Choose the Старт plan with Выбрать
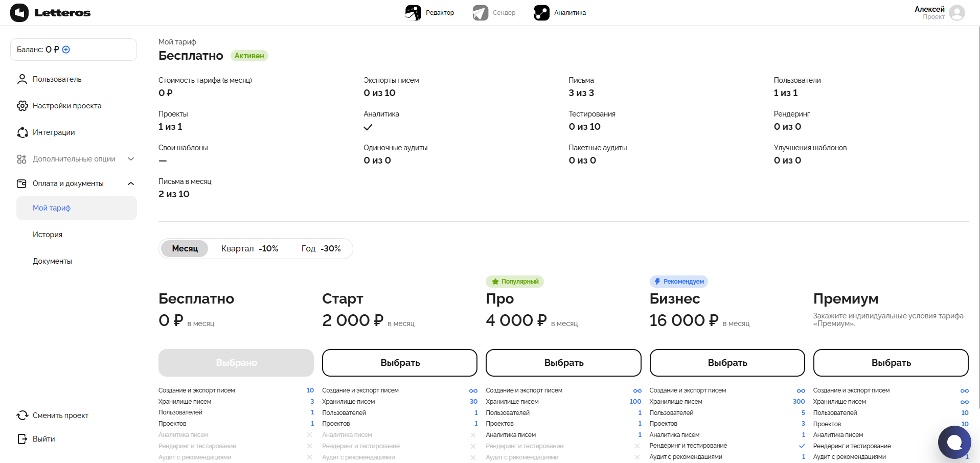The image size is (980, 463). 400,363
